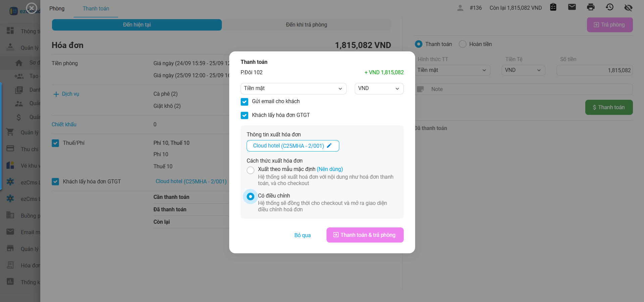
Task: Click the guest profile icon near #136
Action: click(460, 8)
